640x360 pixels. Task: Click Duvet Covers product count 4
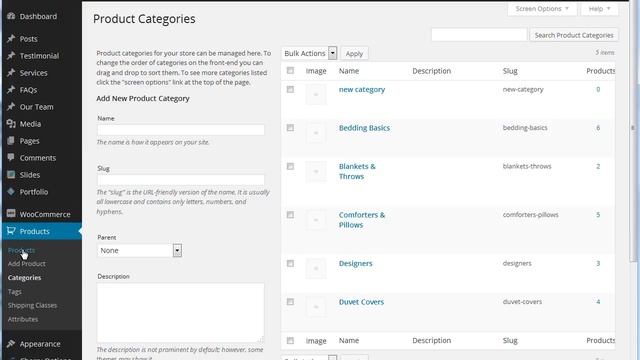[x=598, y=302]
